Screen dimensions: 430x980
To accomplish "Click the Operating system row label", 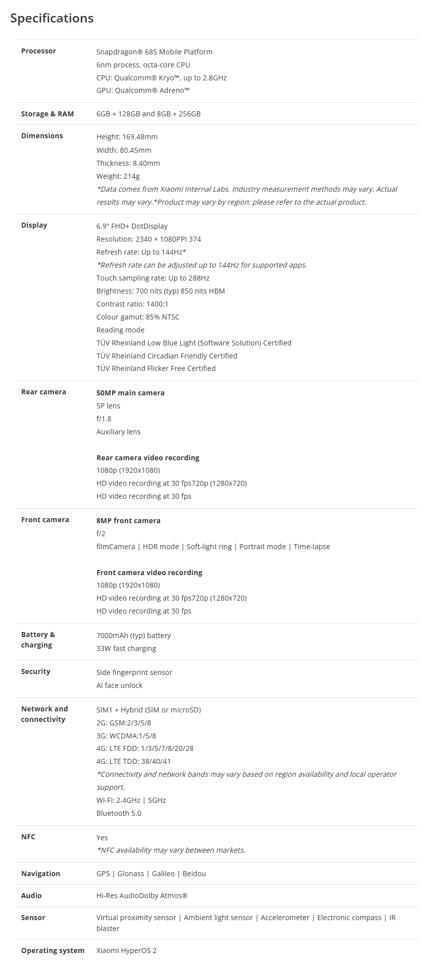I will (52, 951).
